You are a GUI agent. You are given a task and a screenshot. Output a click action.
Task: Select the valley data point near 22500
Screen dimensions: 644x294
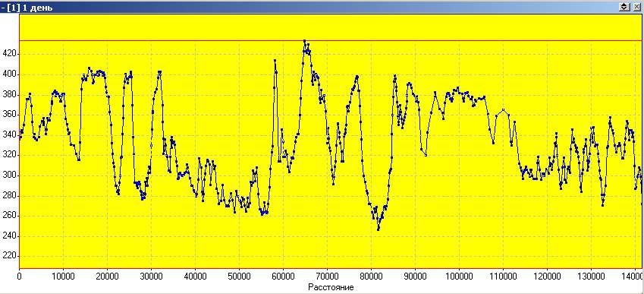coord(118,194)
